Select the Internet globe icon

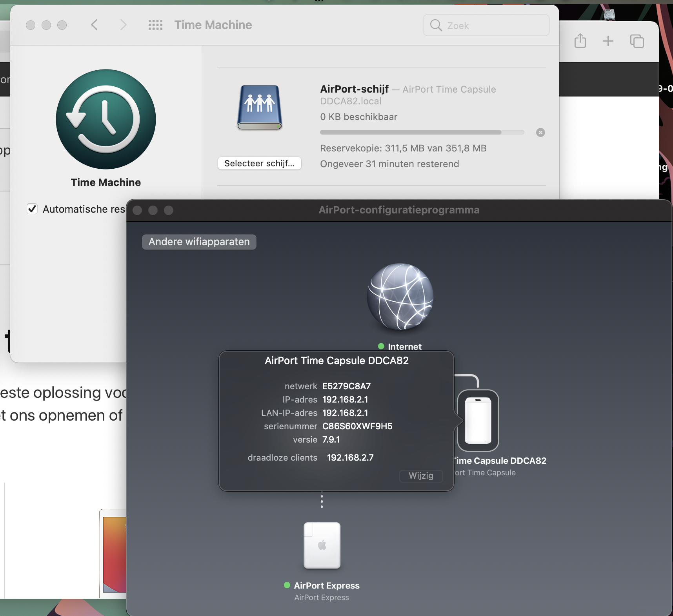coord(400,297)
